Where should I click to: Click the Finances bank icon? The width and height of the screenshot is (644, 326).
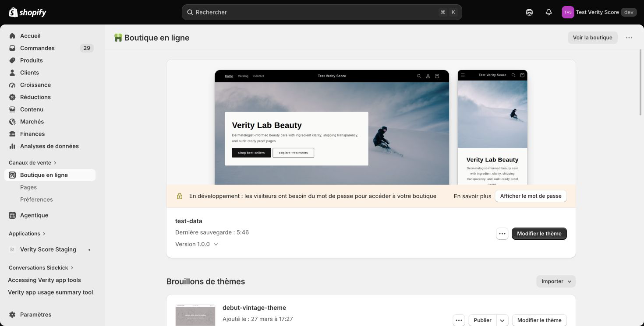[x=12, y=134]
